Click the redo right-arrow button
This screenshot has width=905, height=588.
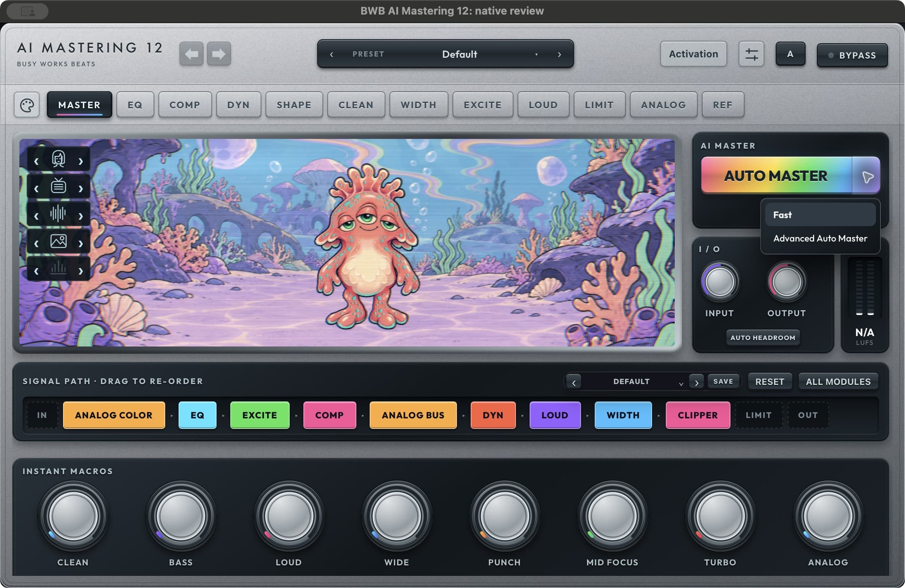point(219,54)
